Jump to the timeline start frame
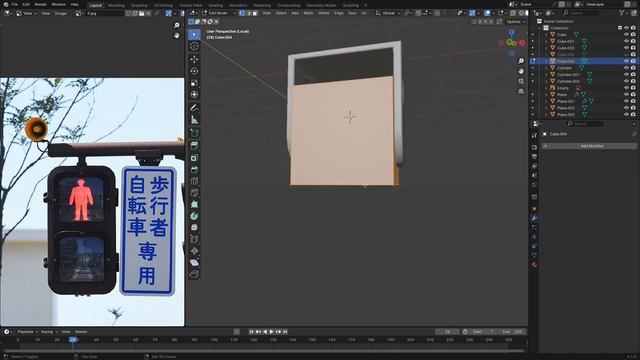The image size is (640, 360). 251,332
